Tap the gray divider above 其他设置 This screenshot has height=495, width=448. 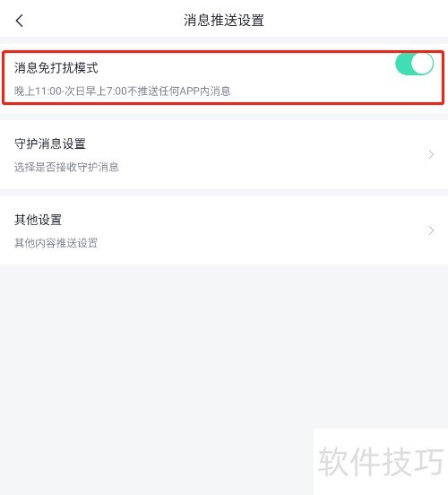point(224,192)
